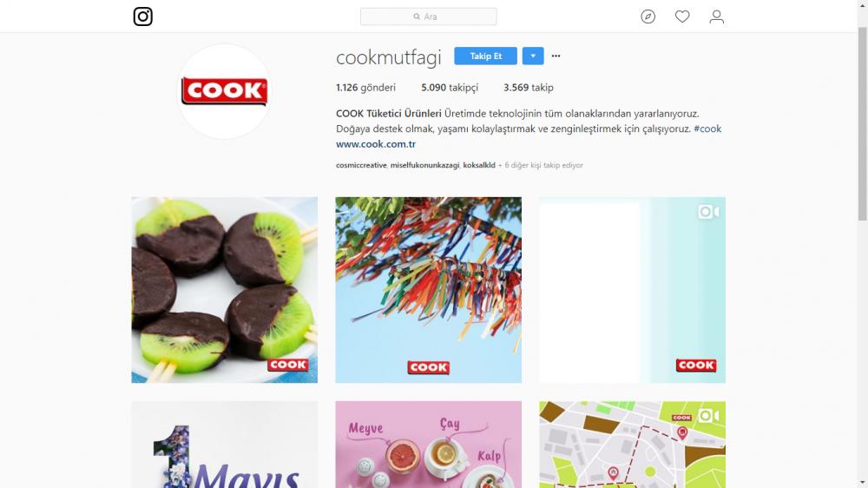View the 5.090 takipçi followers list
This screenshot has width=868, height=488.
(x=450, y=88)
